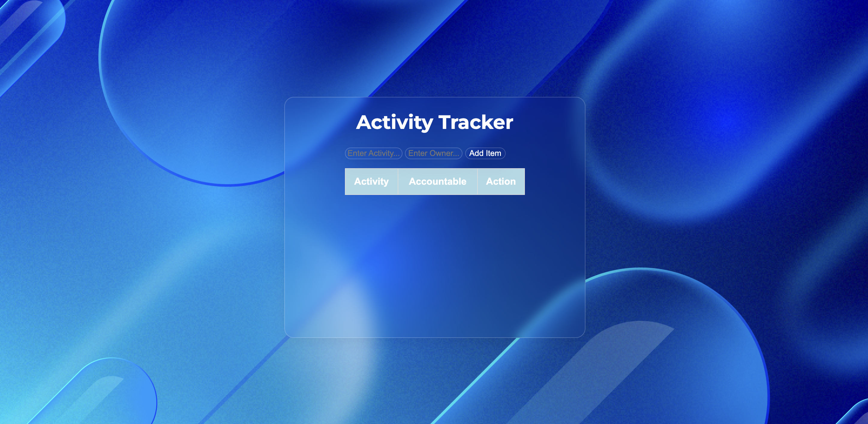This screenshot has width=868, height=424.
Task: Click the Enter Activity placeholder text
Action: pyautogui.click(x=373, y=153)
